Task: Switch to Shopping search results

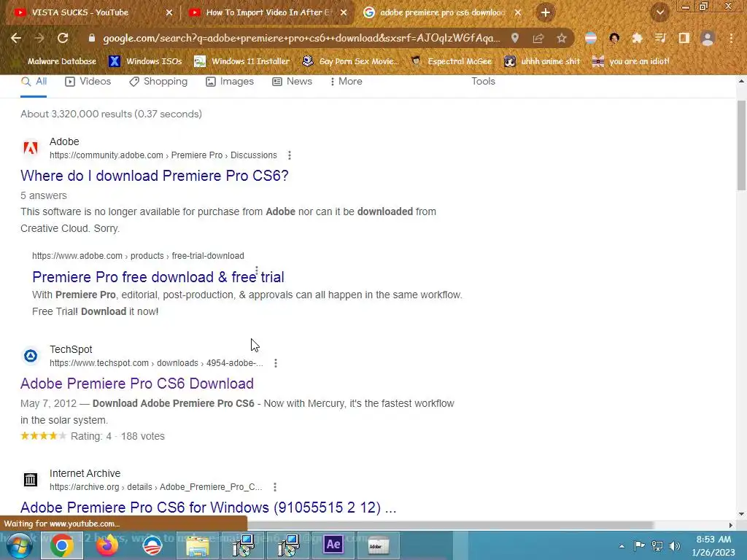Action: click(158, 82)
